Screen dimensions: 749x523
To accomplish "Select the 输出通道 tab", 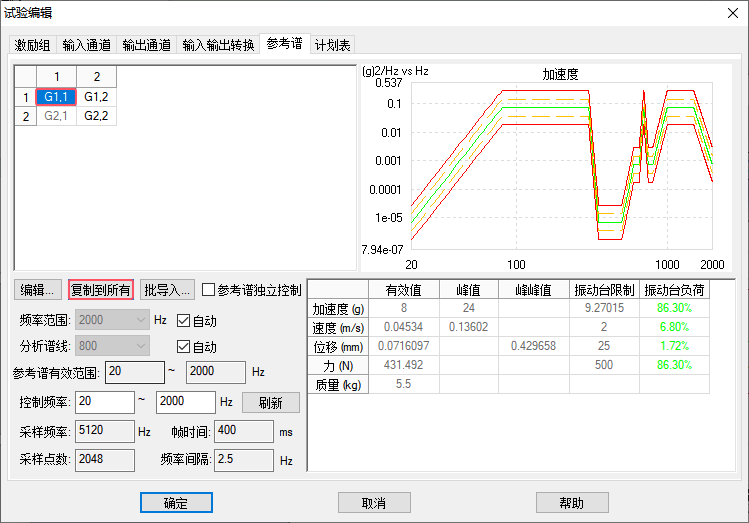I will [147, 45].
